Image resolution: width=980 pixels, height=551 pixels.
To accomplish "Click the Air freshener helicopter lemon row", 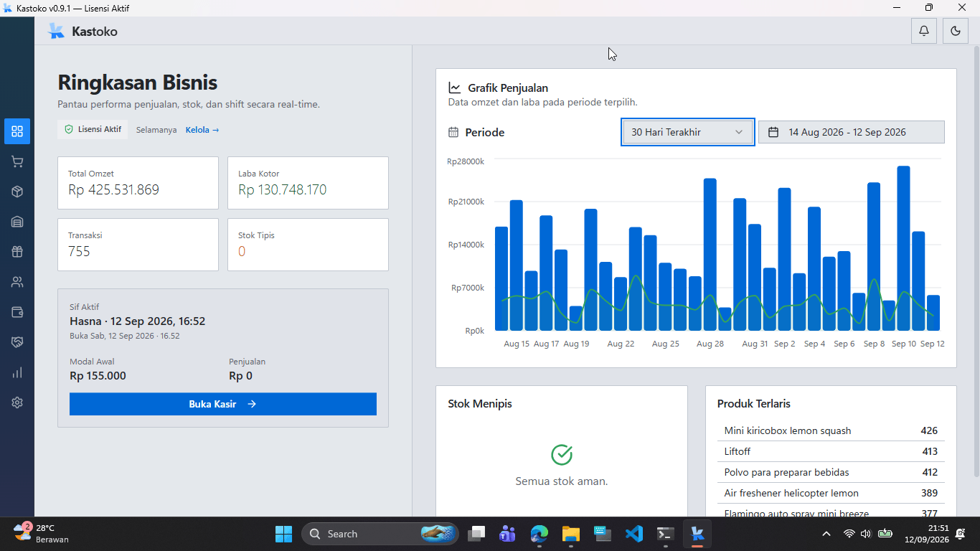I will point(831,493).
